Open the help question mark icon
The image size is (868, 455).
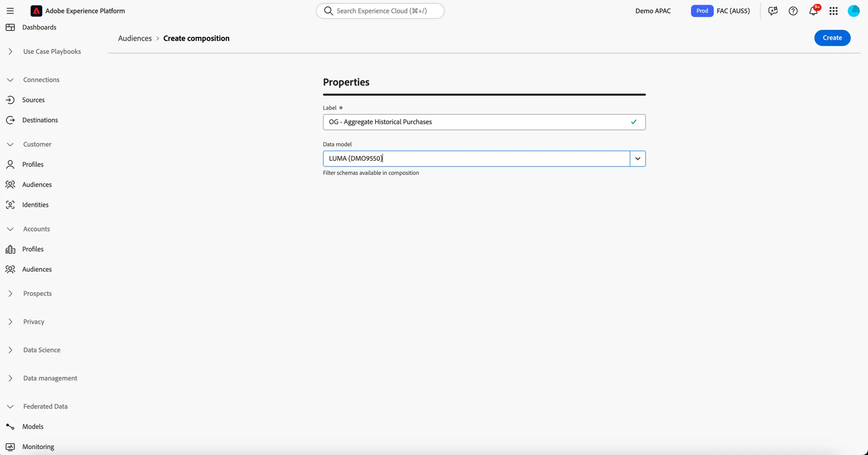point(793,11)
